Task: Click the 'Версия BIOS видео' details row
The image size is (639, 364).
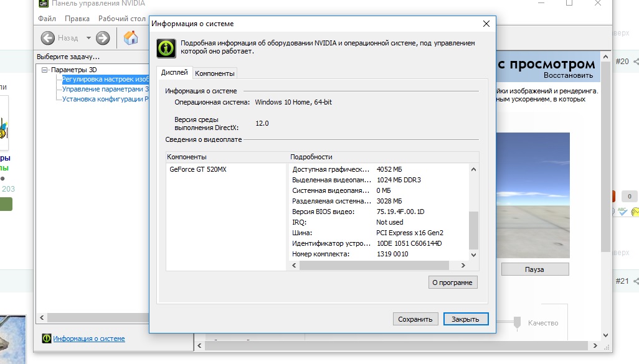Action: click(379, 212)
